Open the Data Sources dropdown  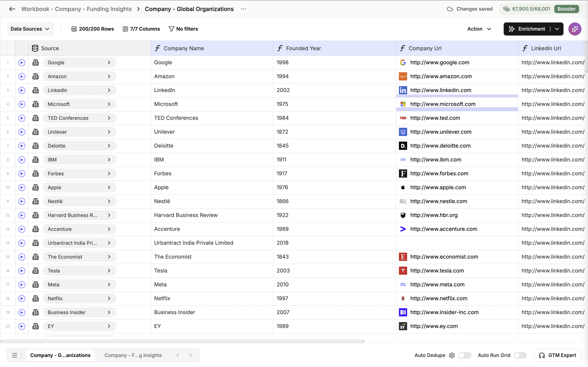pos(30,29)
